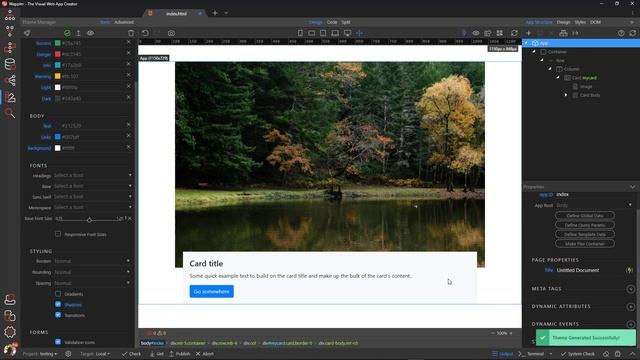Screen dimensions: 640x360
Task: Click the trash delete icon in Theme Manager
Action: point(131,33)
